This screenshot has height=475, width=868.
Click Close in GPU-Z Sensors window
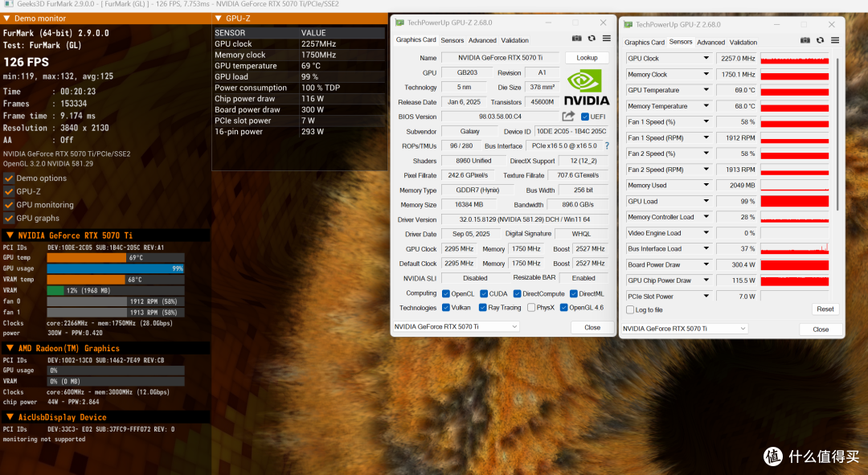[x=821, y=330]
